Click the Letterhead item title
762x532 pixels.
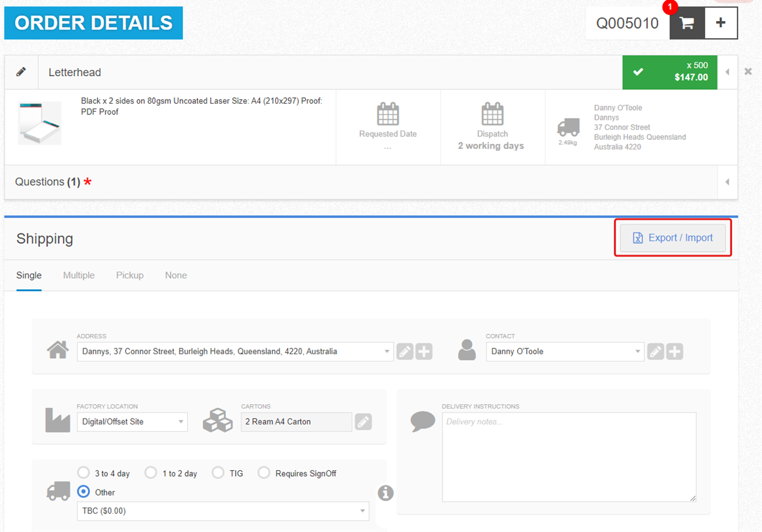click(x=75, y=72)
